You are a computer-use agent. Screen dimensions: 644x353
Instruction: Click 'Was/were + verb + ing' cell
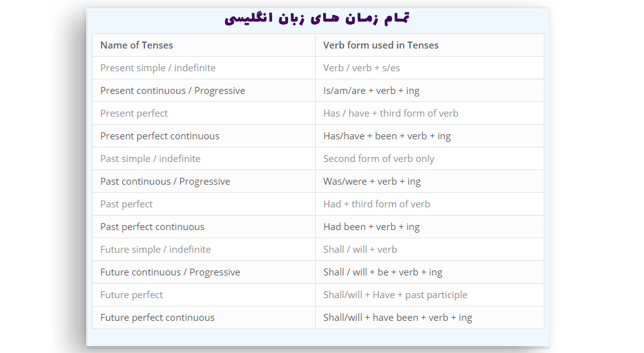[430, 181]
